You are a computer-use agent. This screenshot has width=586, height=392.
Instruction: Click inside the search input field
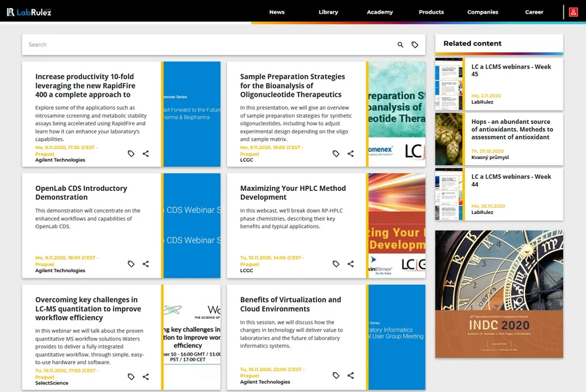[203, 44]
